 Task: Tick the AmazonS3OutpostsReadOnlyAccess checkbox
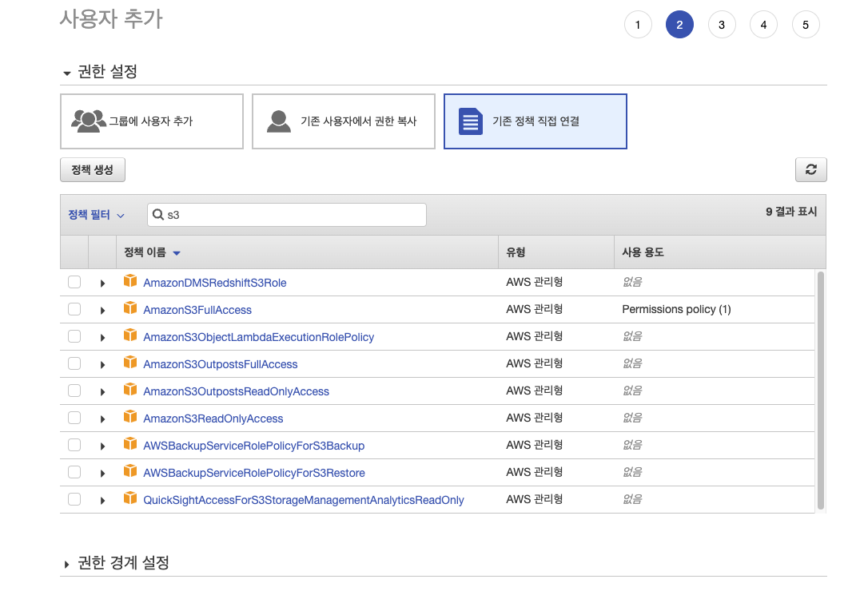click(74, 391)
